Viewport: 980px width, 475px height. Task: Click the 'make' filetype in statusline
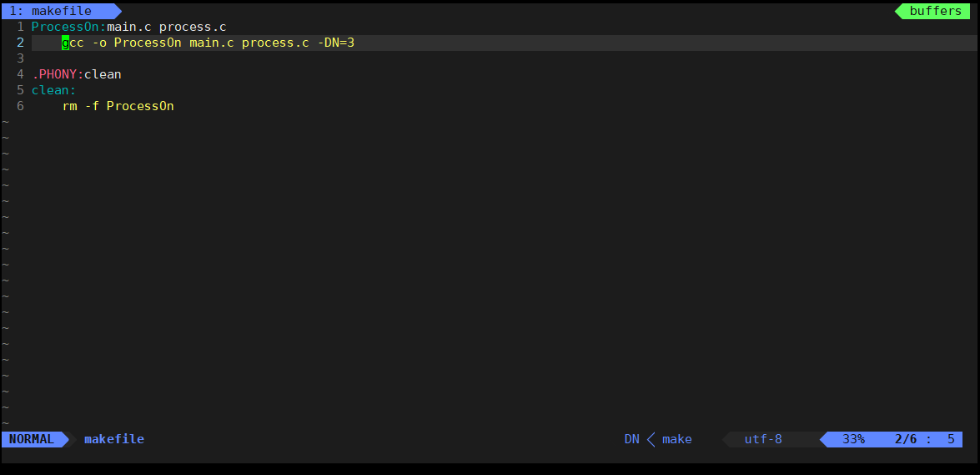pyautogui.click(x=677, y=439)
